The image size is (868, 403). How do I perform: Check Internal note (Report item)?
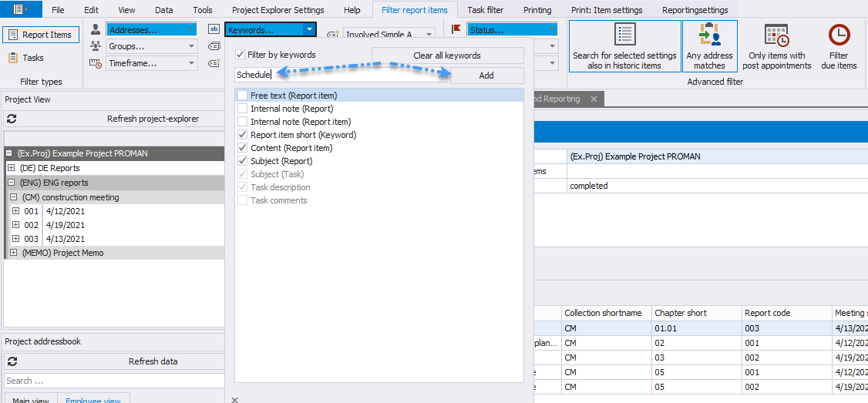pos(242,121)
